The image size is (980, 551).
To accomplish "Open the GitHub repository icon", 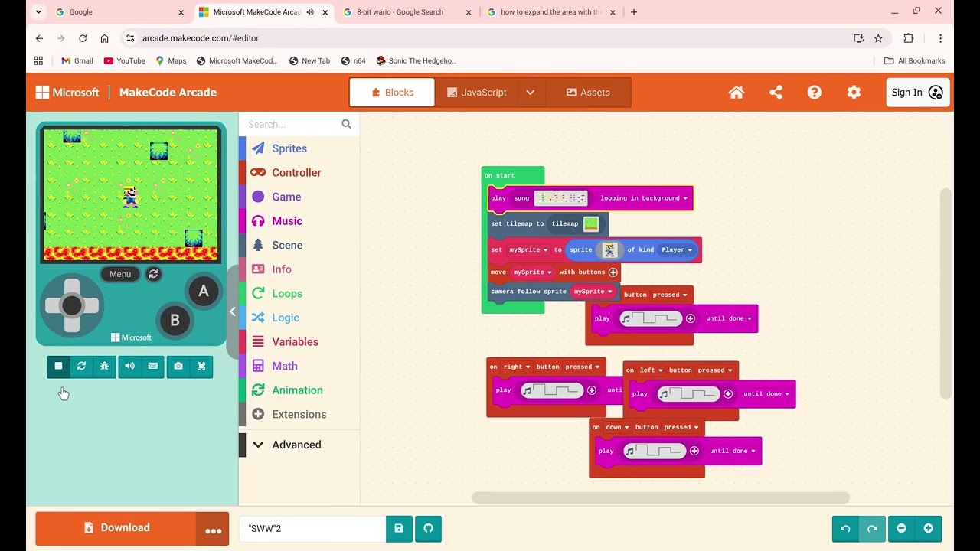I will tap(428, 528).
